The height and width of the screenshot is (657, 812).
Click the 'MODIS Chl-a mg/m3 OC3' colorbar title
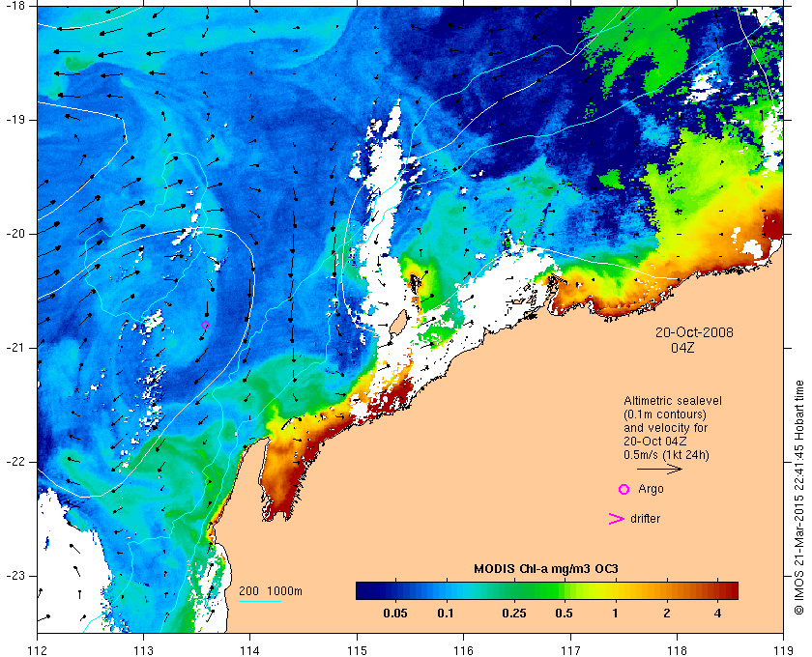tap(546, 569)
